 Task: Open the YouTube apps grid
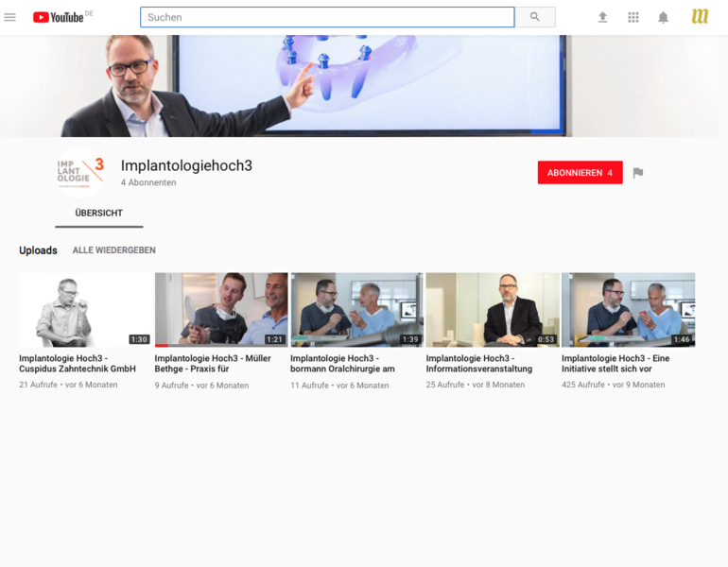[633, 17]
